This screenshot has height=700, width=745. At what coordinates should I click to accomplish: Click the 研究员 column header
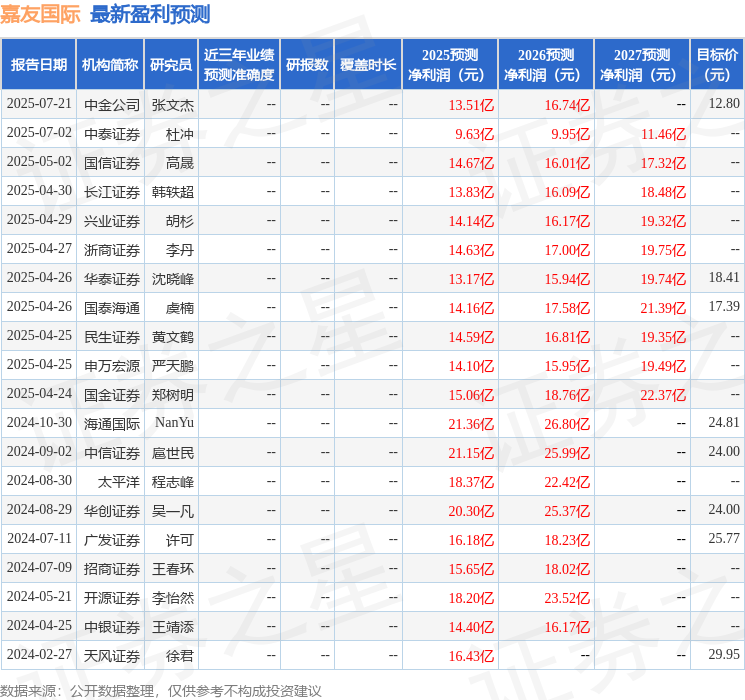pyautogui.click(x=171, y=65)
